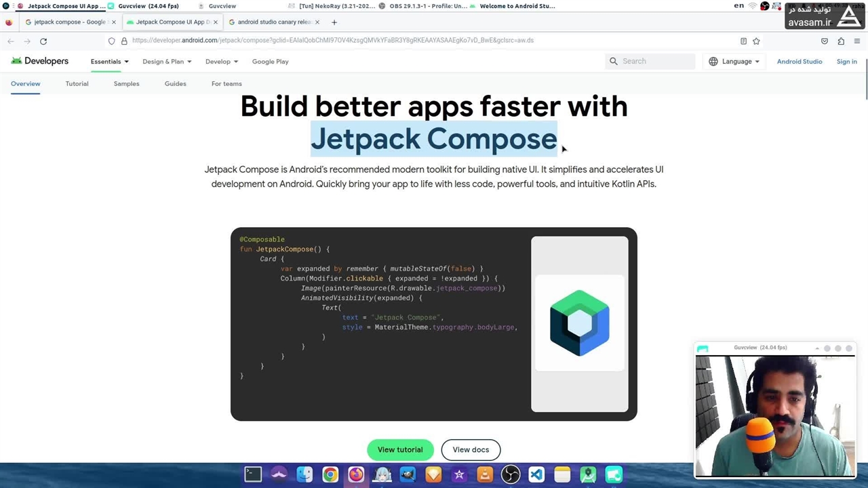Toggle reader view icon in address bar

tap(743, 41)
